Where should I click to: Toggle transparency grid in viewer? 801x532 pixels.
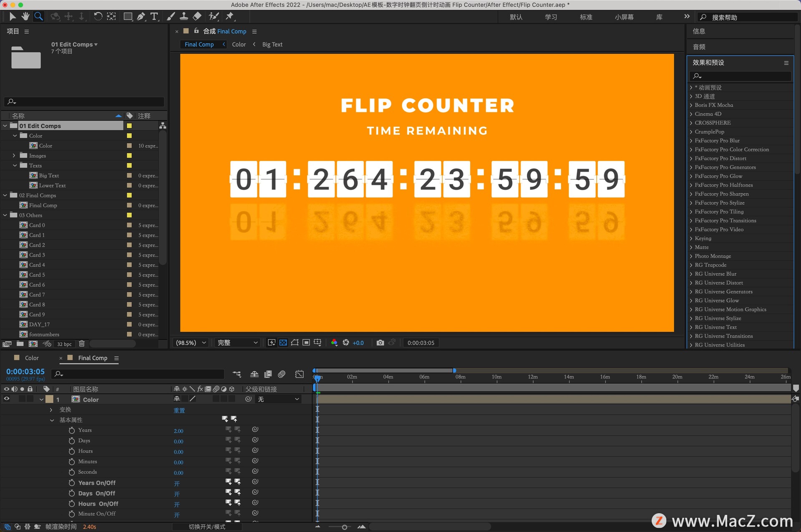pos(283,343)
